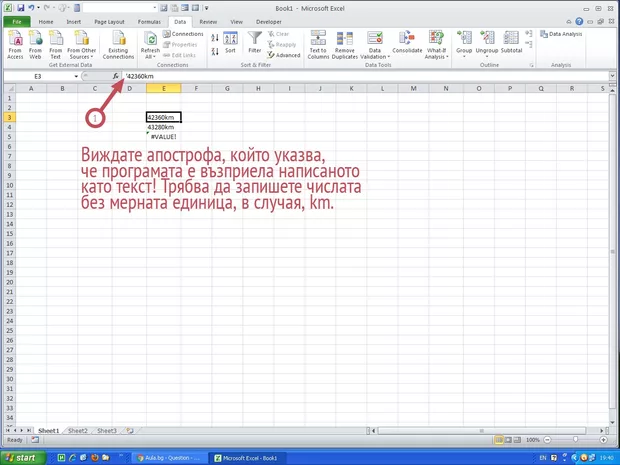Screen dimensions: 620x465
Task: Click the Insert Function fx button
Action: [x=115, y=76]
